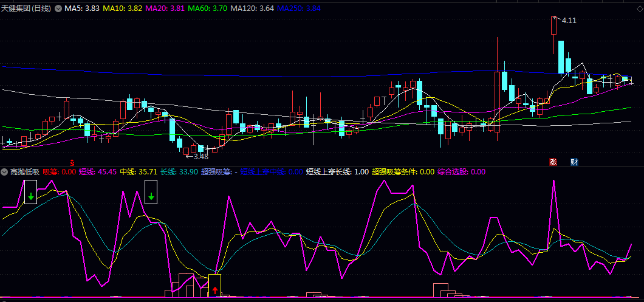Select the MA10: 3.82 label
Screen dimensions: 644x302
(123, 9)
